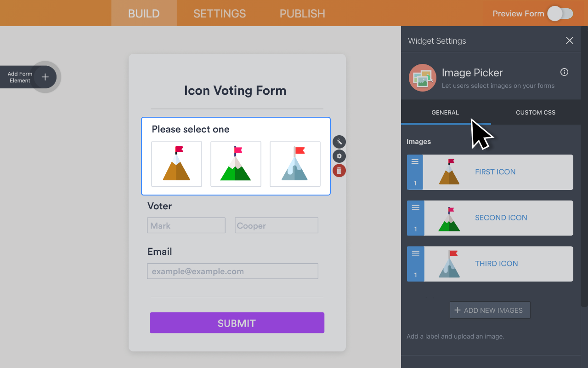This screenshot has width=588, height=368.
Task: Click the Add Form Element plus icon
Action: click(45, 77)
